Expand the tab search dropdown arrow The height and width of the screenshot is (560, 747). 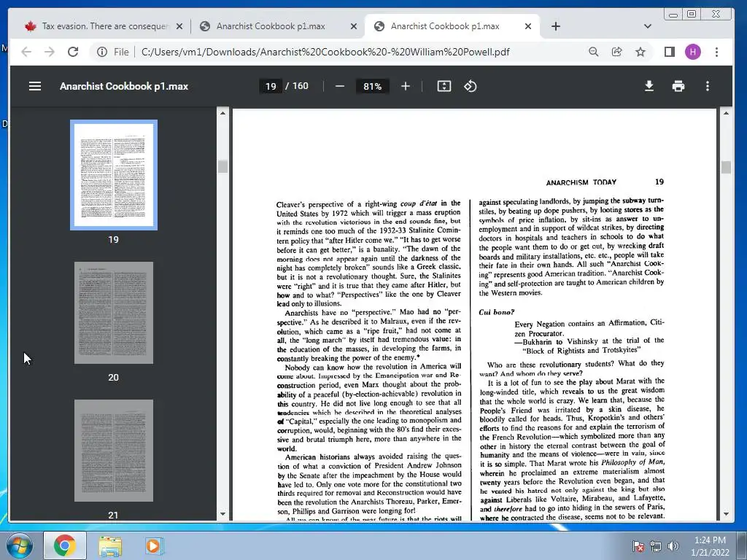pos(648,26)
